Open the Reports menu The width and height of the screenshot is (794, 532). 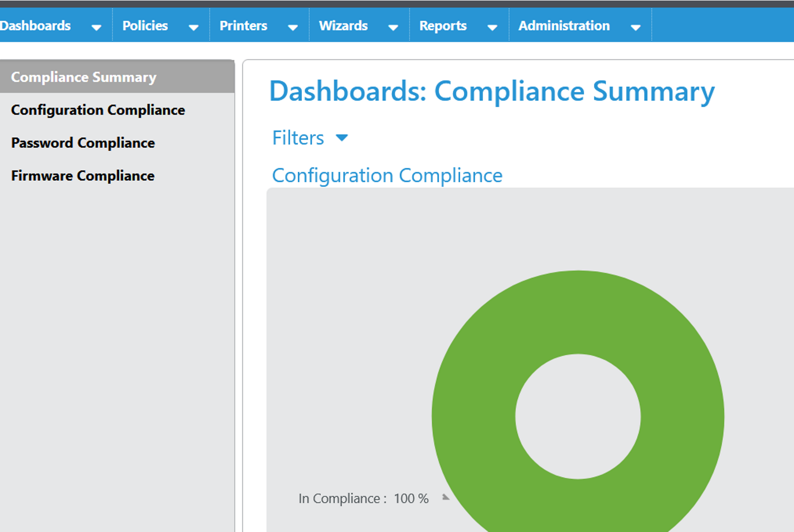click(443, 25)
